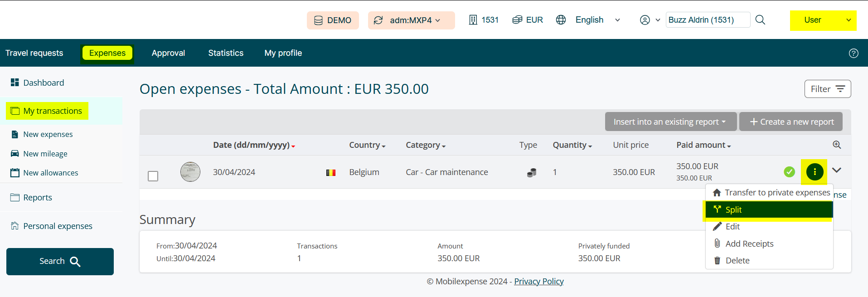Image resolution: width=868 pixels, height=297 pixels.
Task: Switch to the Approval tab
Action: pyautogui.click(x=168, y=53)
